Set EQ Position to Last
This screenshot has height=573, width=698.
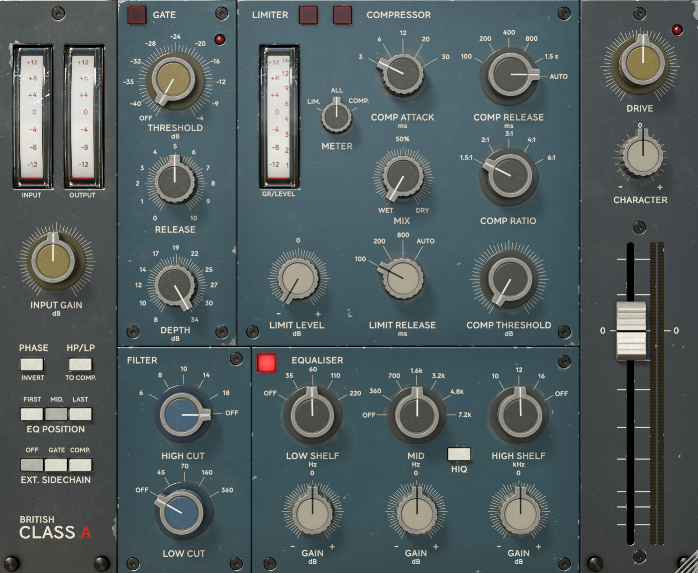pos(80,414)
